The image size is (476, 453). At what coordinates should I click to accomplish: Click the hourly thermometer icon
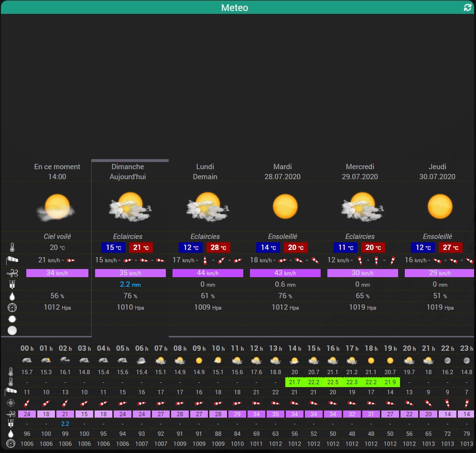click(x=11, y=372)
